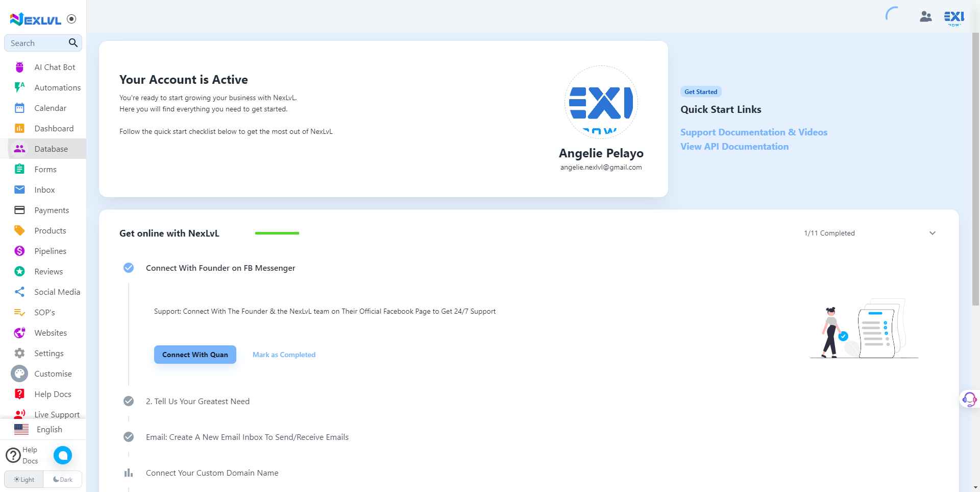
Task: Switch to Light theme
Action: (24, 480)
